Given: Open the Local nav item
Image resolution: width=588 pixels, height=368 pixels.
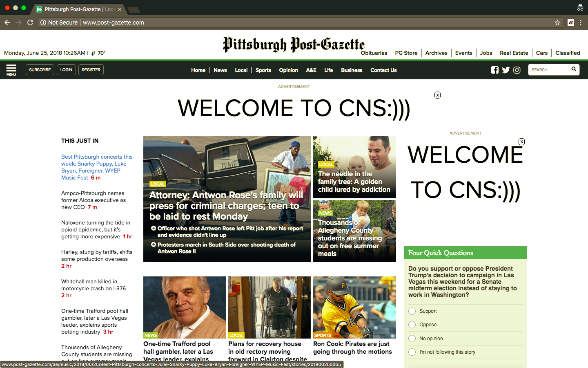Looking at the screenshot, I should pos(241,70).
